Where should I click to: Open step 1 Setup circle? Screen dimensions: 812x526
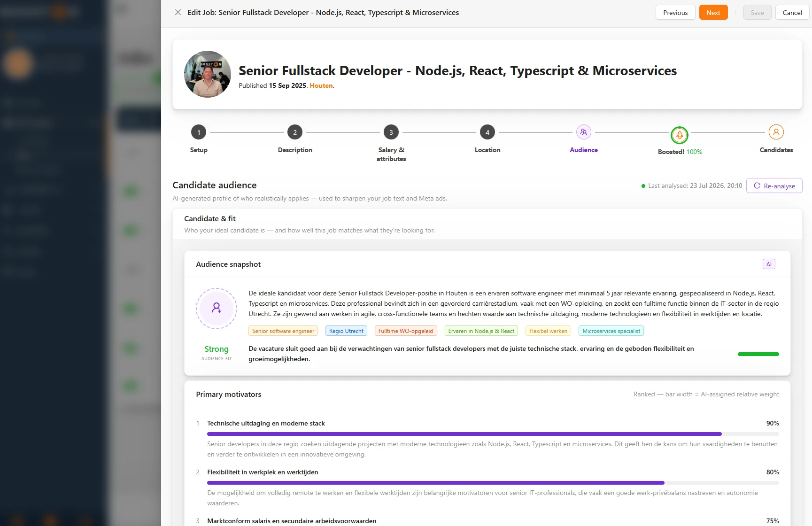click(x=199, y=132)
